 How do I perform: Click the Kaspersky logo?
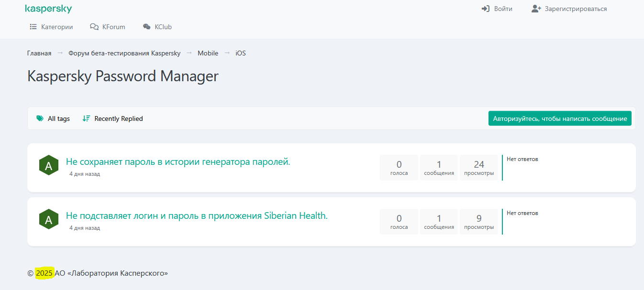tap(48, 9)
